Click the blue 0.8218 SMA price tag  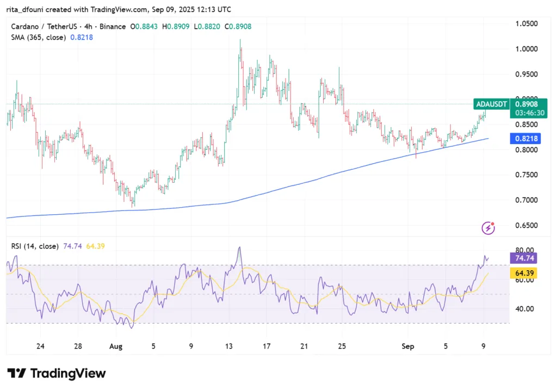[x=525, y=139]
